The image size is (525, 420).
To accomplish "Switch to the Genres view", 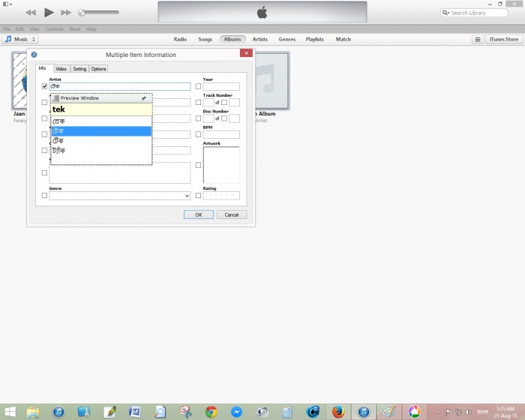I will point(287,39).
